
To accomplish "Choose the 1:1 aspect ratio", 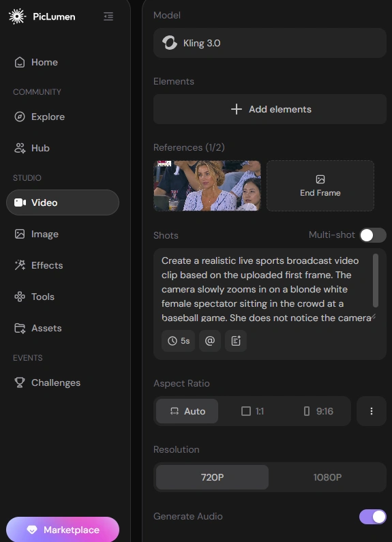I will click(x=252, y=411).
